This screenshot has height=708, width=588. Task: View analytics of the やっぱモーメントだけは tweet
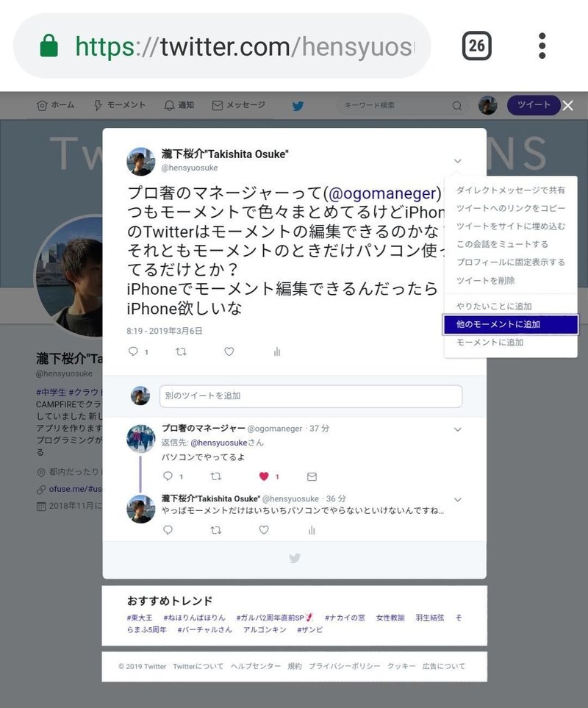(x=312, y=529)
